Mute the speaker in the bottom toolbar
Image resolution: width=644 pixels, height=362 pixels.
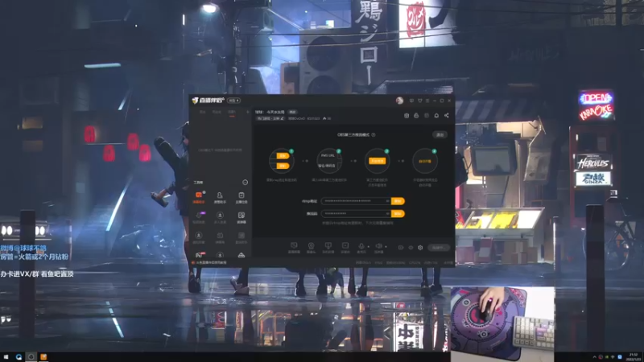pos(378,248)
